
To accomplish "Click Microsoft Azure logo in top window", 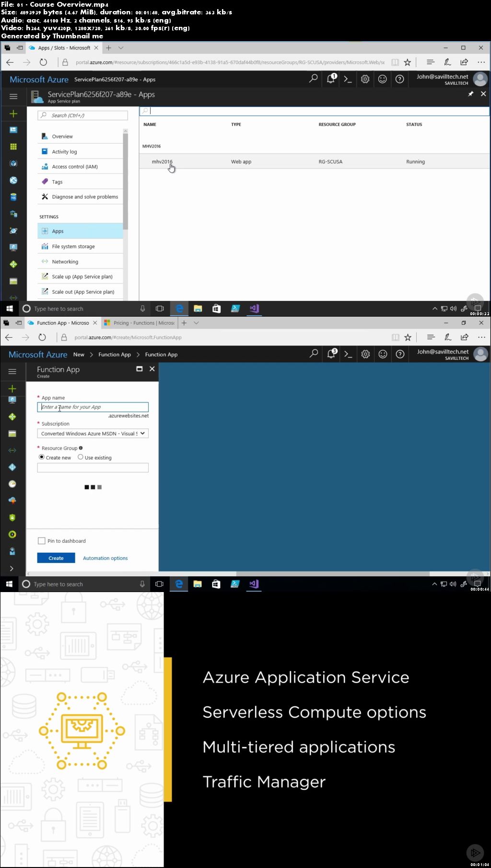I will (x=39, y=80).
